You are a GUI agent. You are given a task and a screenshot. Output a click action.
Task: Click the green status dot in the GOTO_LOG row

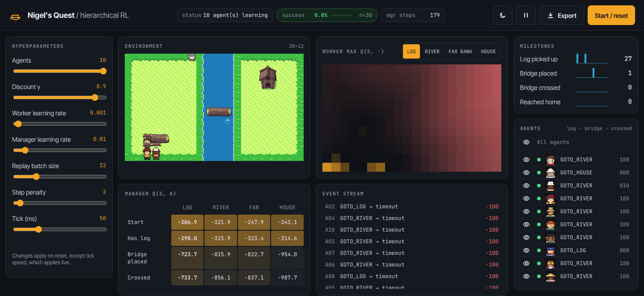[x=539, y=250]
